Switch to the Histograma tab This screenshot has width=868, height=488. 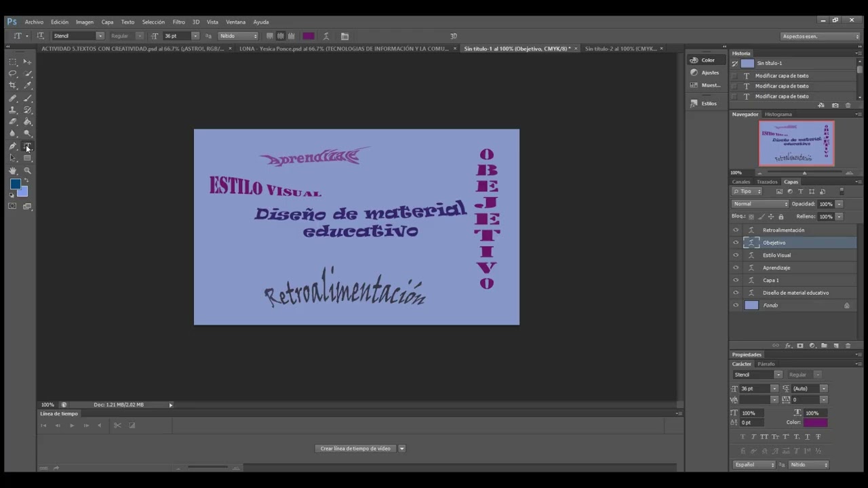coord(778,114)
